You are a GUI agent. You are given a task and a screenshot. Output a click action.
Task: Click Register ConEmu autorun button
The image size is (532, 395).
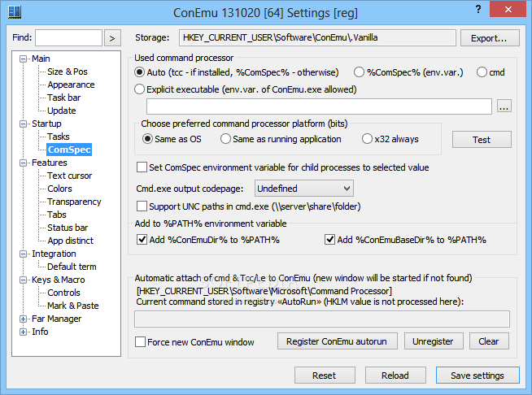click(x=338, y=341)
